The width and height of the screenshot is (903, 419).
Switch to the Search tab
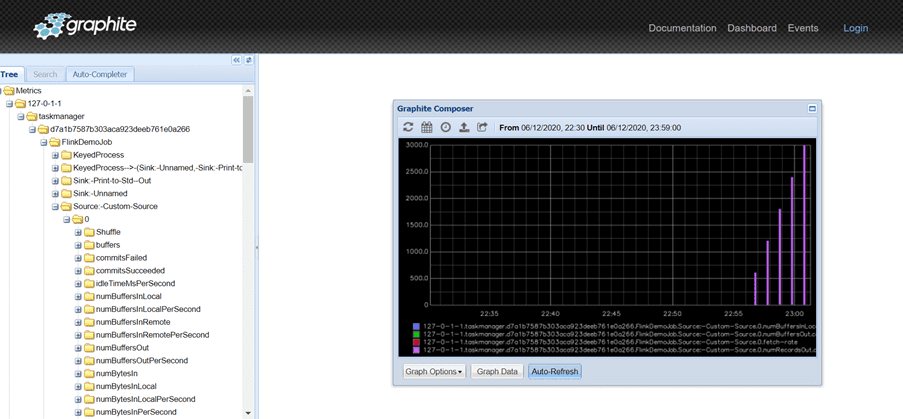pos(45,74)
